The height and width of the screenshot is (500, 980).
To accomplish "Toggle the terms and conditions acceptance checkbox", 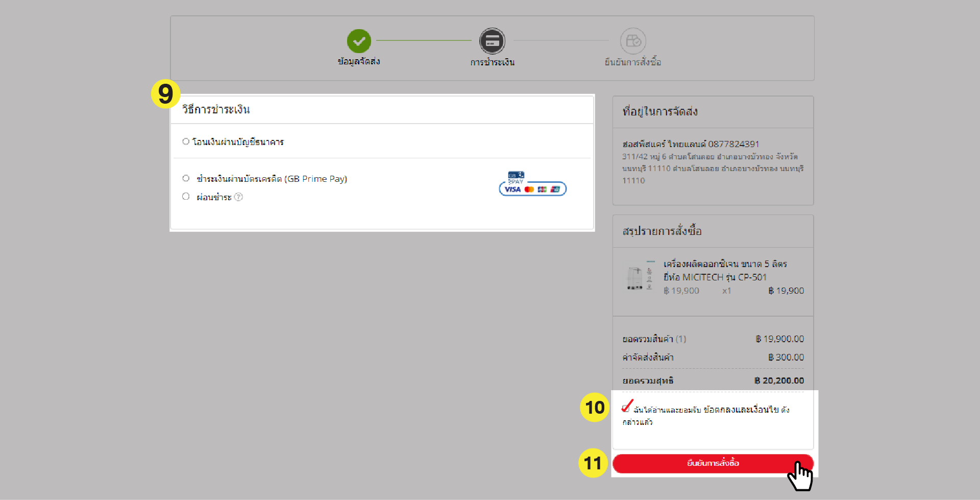I will 626,408.
